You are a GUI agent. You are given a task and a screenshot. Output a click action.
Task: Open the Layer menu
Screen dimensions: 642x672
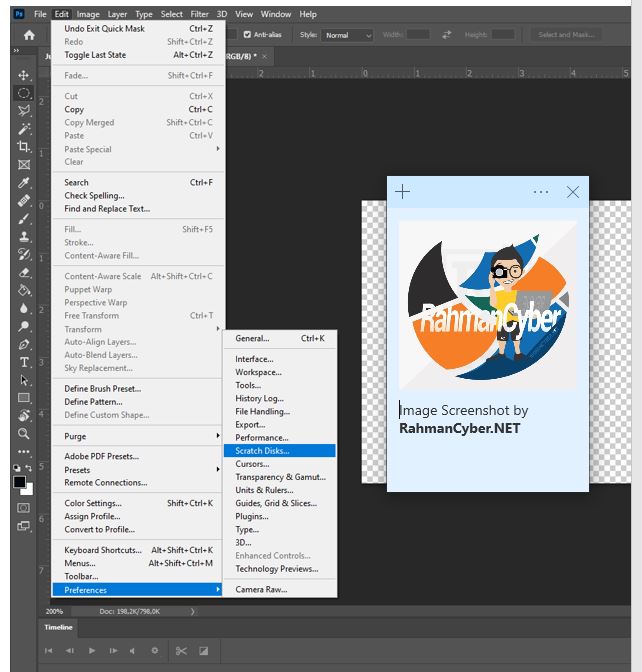click(117, 14)
